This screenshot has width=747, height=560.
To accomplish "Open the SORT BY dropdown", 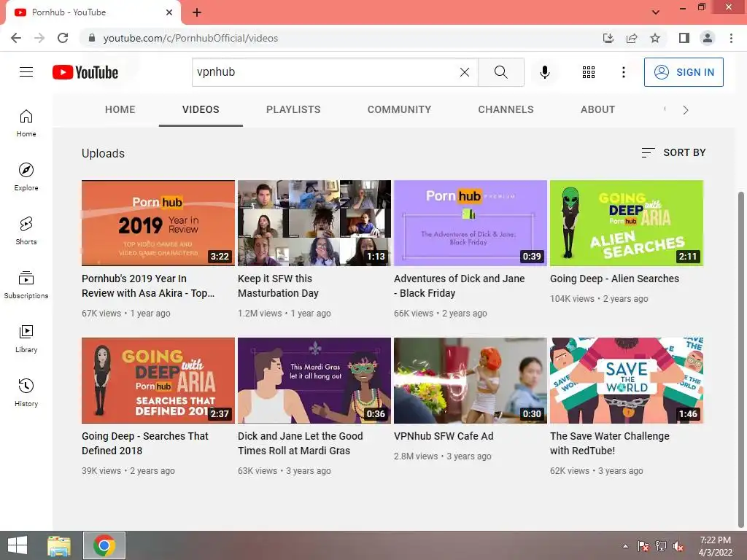I will pyautogui.click(x=673, y=152).
